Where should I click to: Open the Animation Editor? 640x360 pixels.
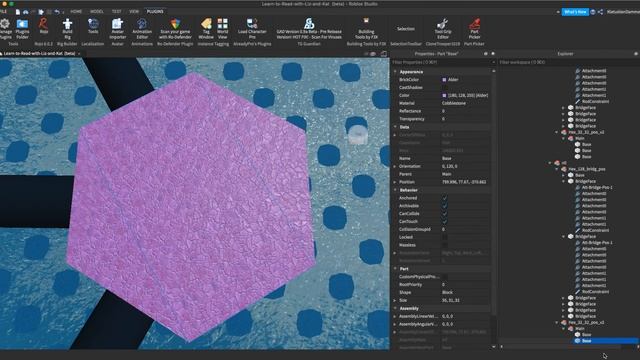(142, 29)
